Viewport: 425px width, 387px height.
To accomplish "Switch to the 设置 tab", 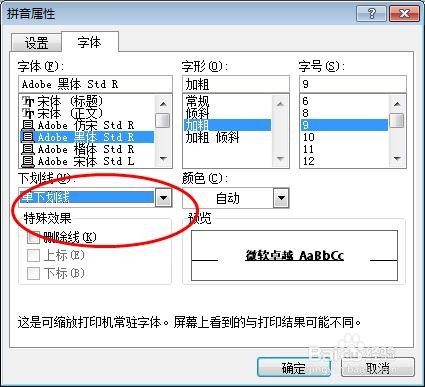I will 36,43.
